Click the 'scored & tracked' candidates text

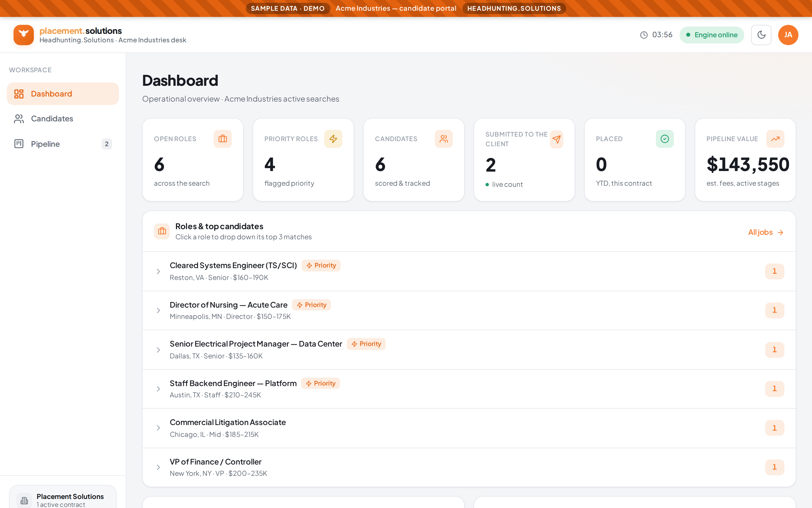(402, 183)
